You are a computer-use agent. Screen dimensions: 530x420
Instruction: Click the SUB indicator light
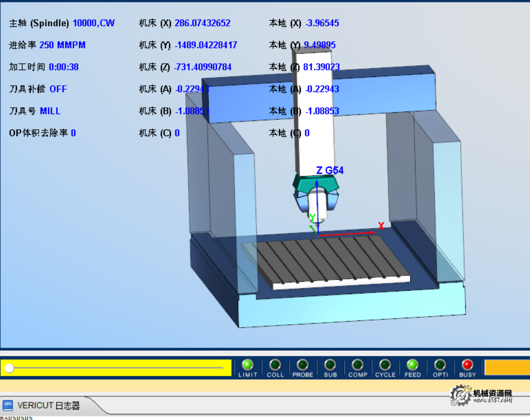point(330,365)
